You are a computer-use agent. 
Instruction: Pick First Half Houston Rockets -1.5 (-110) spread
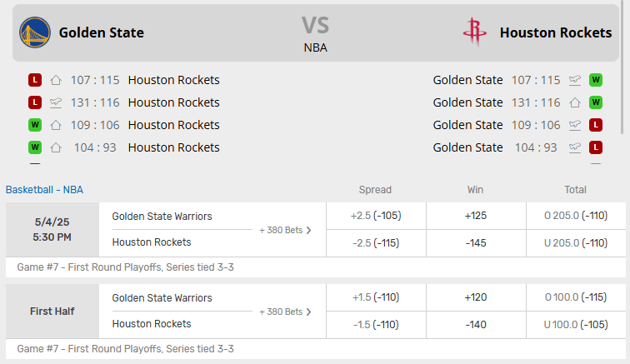click(x=376, y=324)
